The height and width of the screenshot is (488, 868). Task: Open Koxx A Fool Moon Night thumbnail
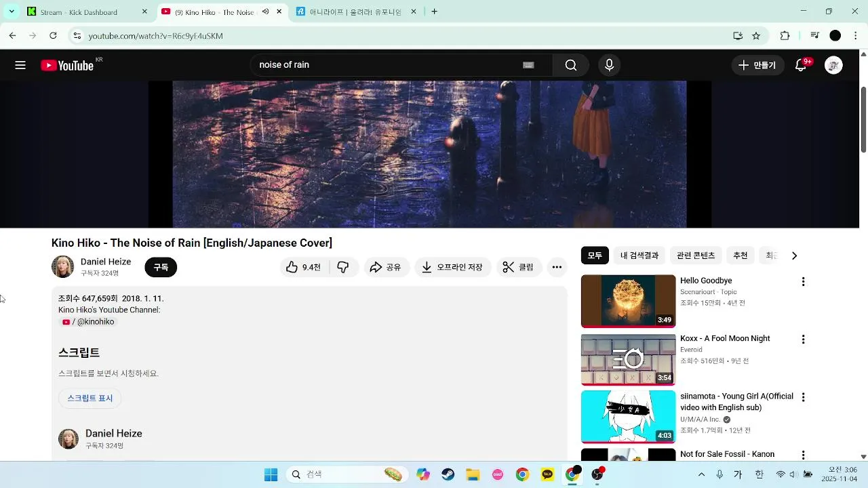[x=628, y=359]
